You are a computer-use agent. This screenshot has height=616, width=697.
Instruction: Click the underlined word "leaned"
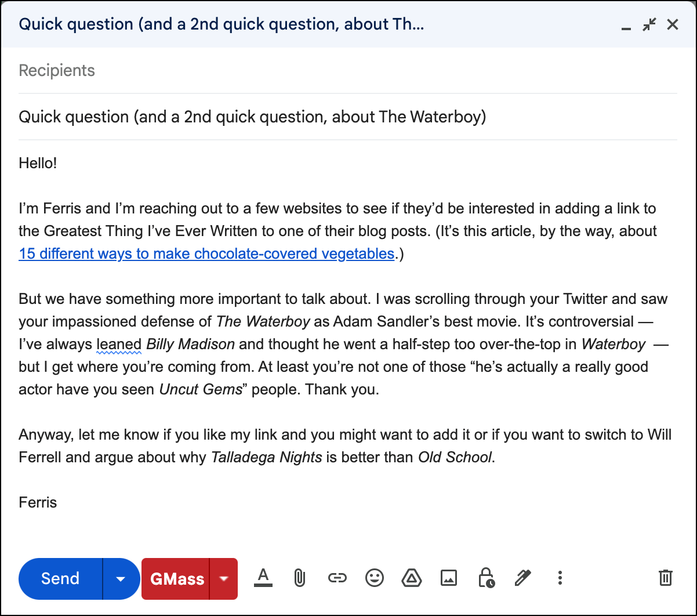coord(119,344)
